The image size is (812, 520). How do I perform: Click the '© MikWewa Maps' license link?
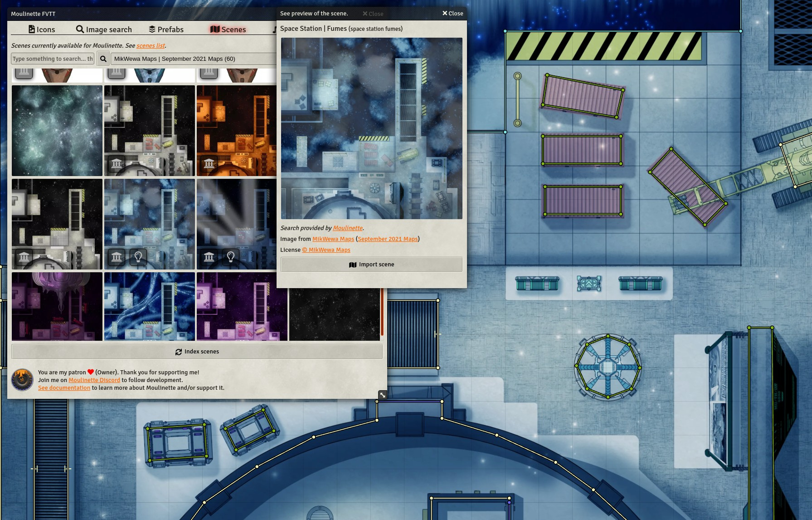pyautogui.click(x=326, y=250)
